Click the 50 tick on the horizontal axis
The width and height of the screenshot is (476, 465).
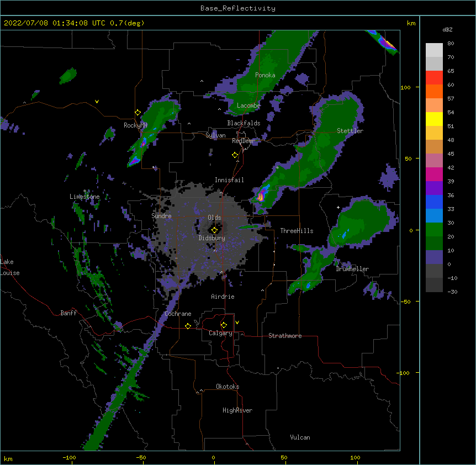tap(284, 457)
